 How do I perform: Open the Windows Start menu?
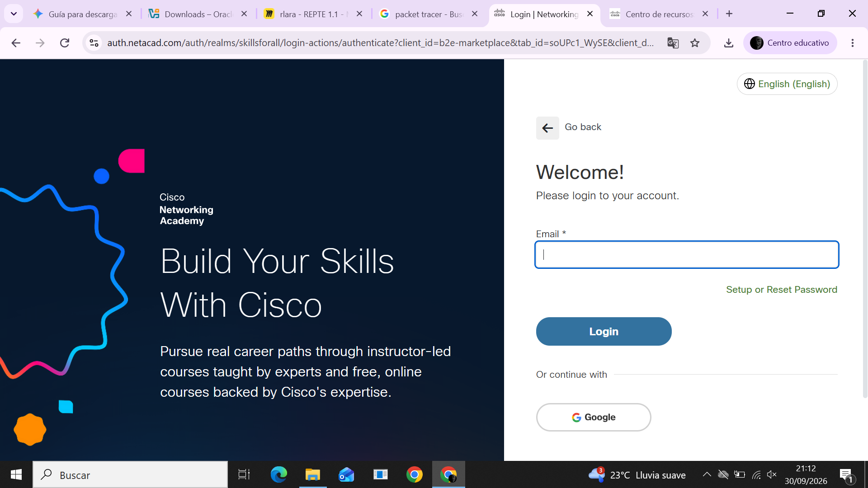coord(16,474)
